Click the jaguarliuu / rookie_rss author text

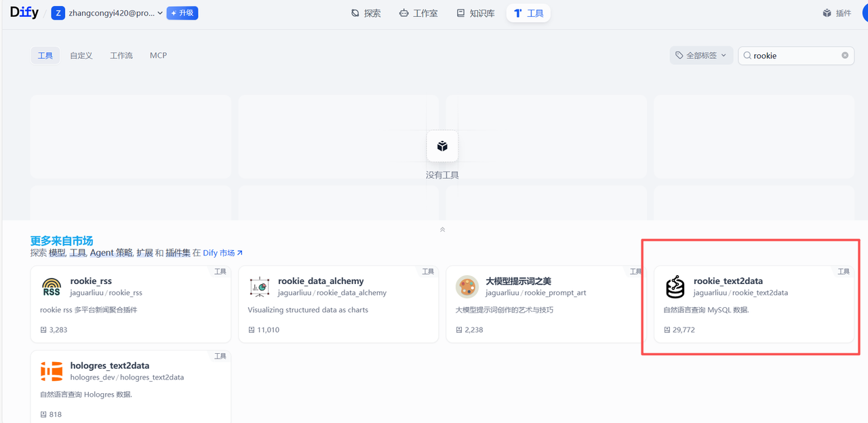click(x=106, y=293)
